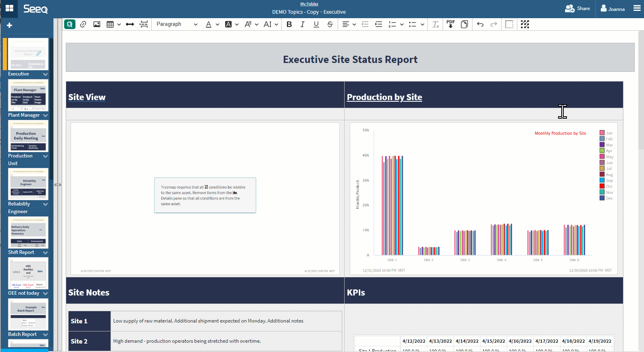Export document with the PDF icon

tap(451, 24)
